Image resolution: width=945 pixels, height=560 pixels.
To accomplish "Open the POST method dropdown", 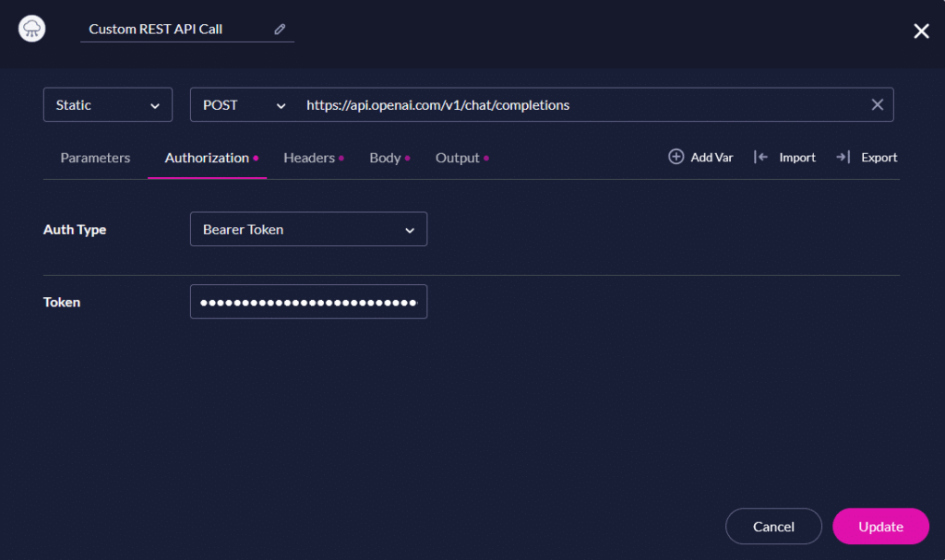I will pyautogui.click(x=241, y=104).
